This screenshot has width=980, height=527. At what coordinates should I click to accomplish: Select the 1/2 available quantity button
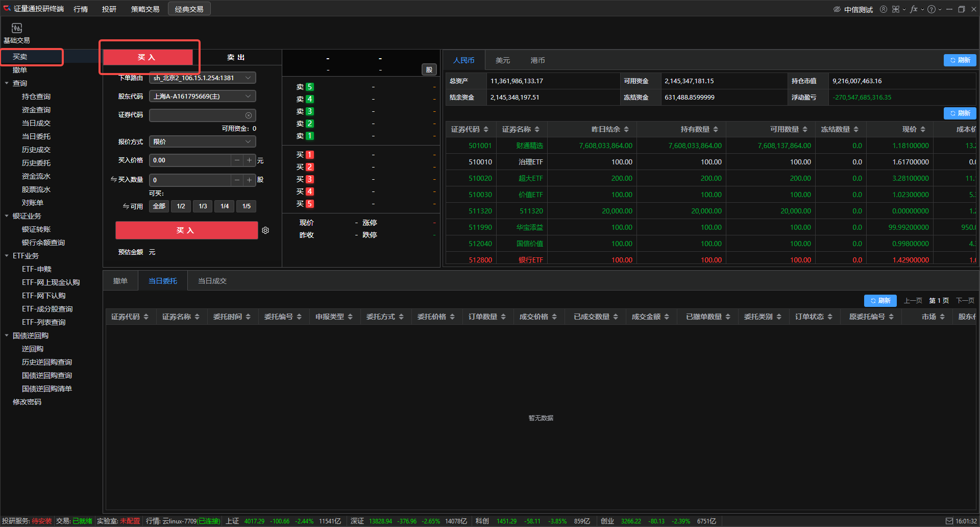click(x=181, y=206)
